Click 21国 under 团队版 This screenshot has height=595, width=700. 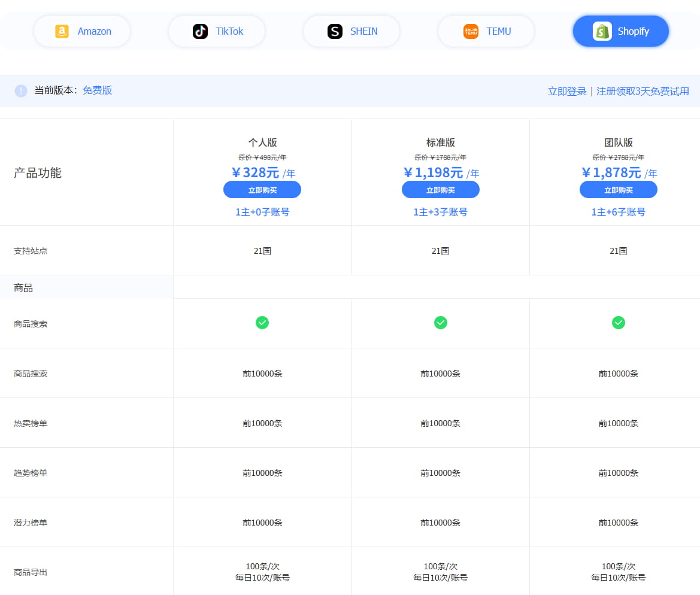tap(619, 251)
